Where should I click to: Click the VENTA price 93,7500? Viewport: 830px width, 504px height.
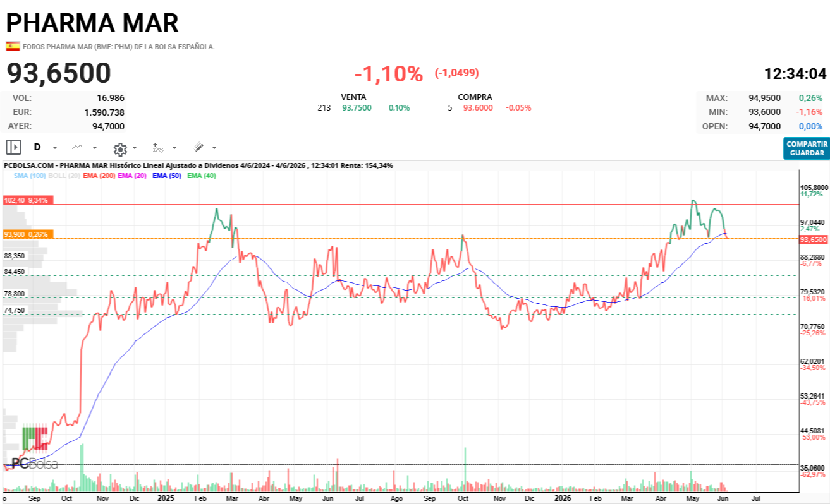tap(357, 108)
